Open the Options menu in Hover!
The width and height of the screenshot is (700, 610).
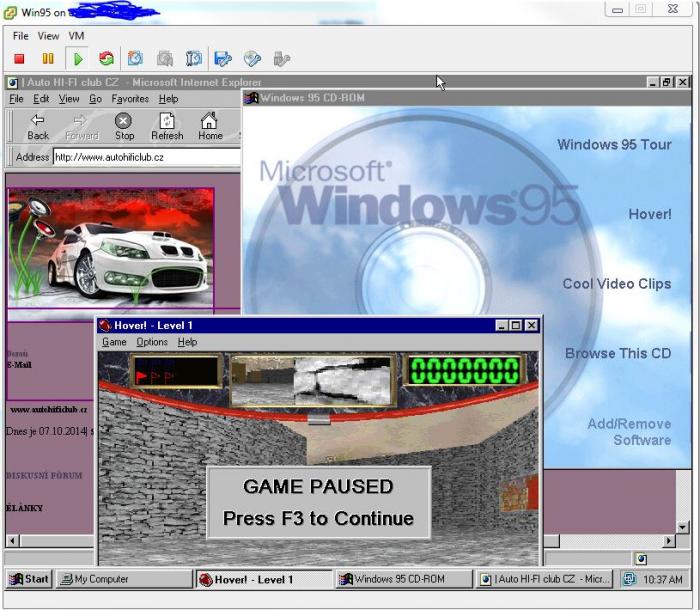click(x=152, y=342)
